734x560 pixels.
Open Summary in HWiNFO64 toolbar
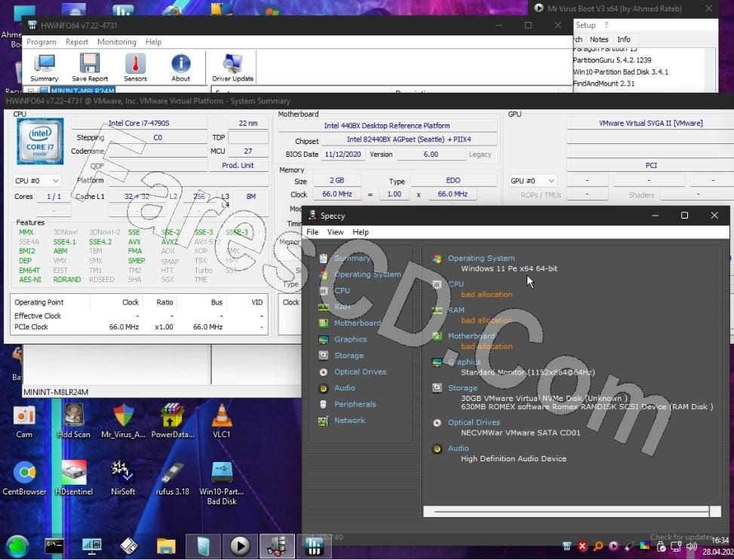point(45,68)
